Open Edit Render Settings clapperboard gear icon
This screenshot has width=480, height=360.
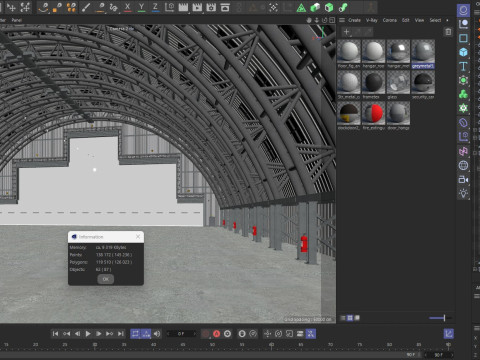(211, 7)
